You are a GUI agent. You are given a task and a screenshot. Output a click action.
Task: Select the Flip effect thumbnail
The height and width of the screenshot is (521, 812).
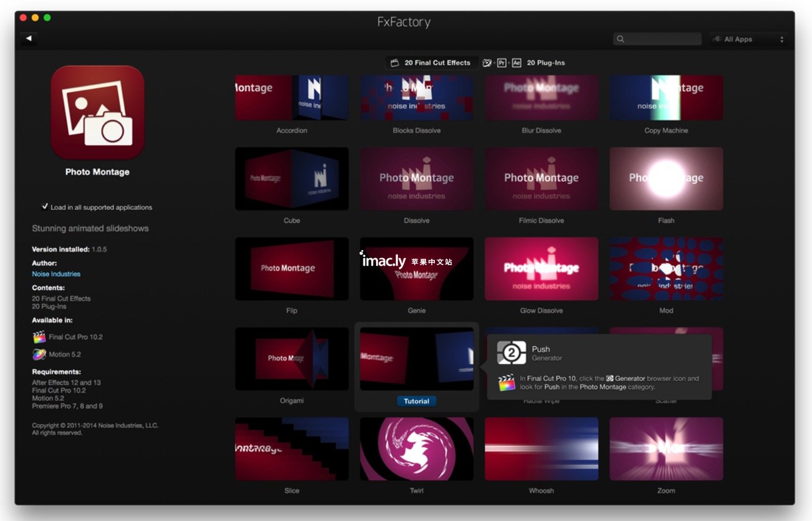(292, 269)
